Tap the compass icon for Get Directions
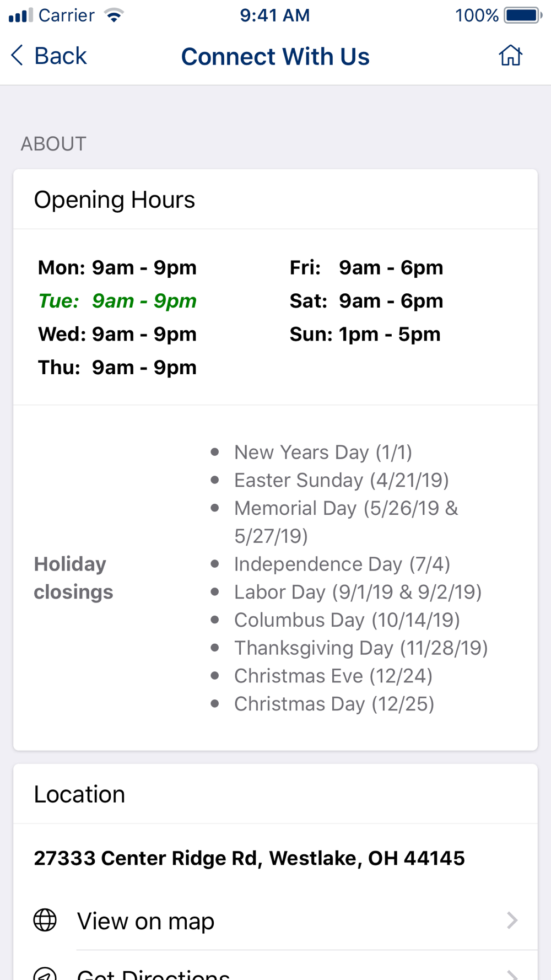 point(45,974)
